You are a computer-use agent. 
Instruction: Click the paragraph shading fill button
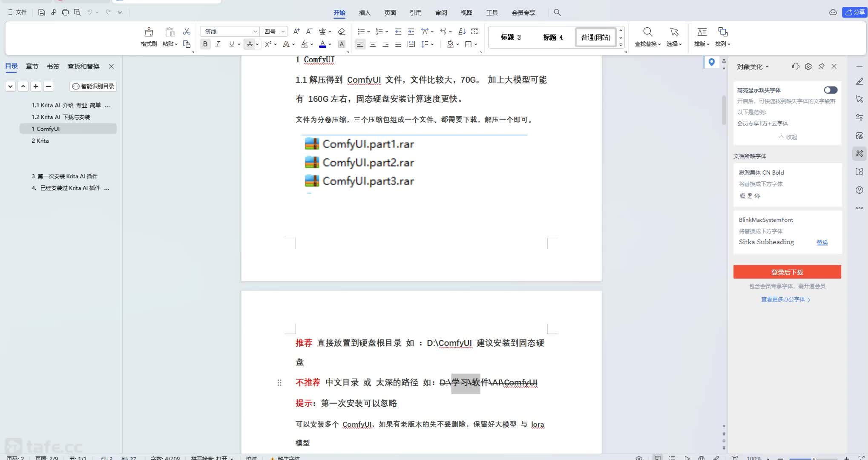pyautogui.click(x=450, y=44)
